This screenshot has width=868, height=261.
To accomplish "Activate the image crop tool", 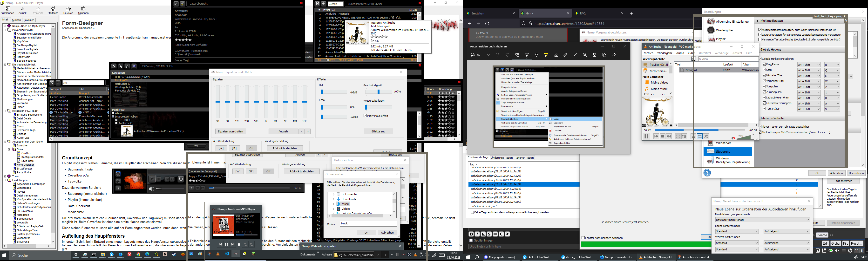I will pyautogui.click(x=575, y=55).
